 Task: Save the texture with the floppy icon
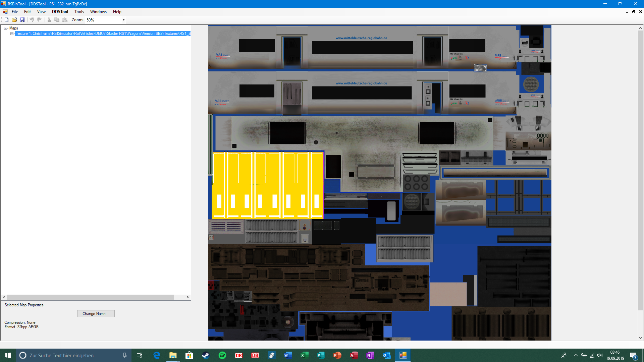tap(22, 20)
